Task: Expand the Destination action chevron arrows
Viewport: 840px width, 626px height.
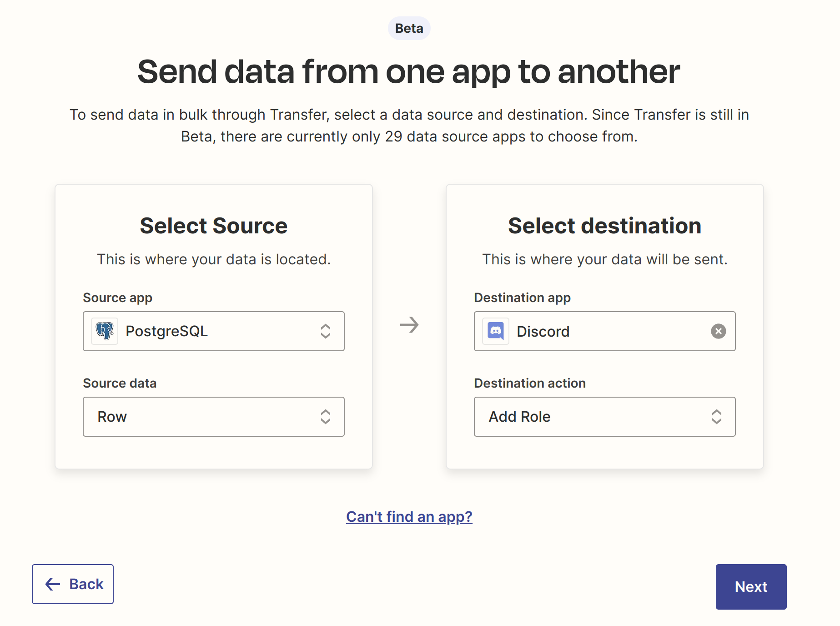Action: pyautogui.click(x=716, y=417)
